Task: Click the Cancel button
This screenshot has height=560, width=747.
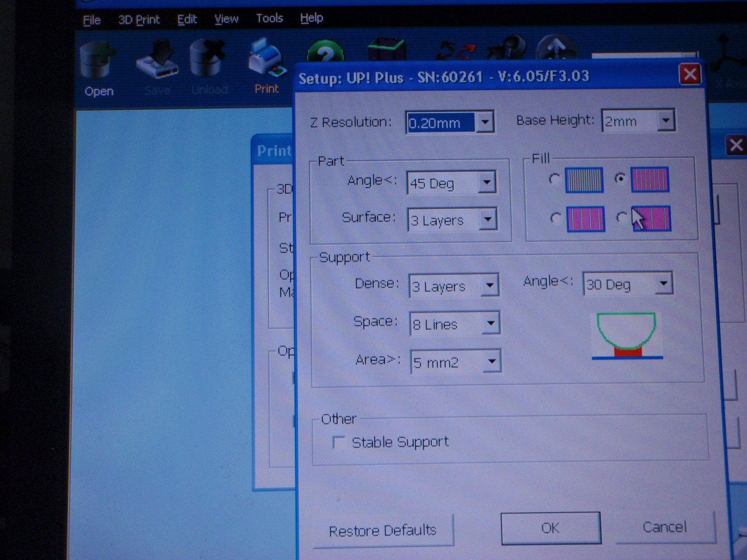Action: 665,527
